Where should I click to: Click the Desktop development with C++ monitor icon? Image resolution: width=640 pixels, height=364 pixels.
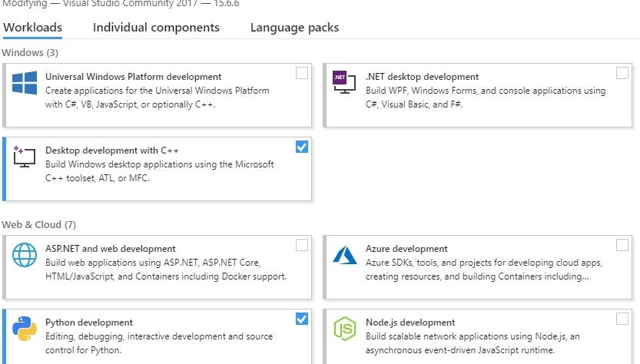click(x=25, y=157)
